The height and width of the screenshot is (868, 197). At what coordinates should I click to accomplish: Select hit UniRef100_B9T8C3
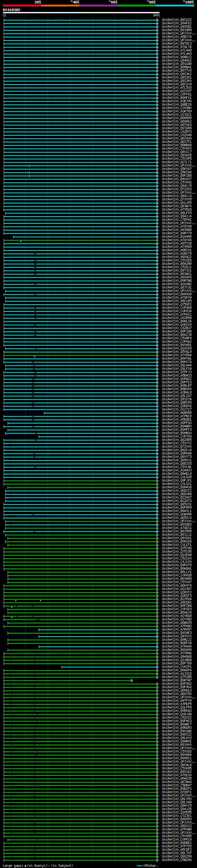click(176, 43)
